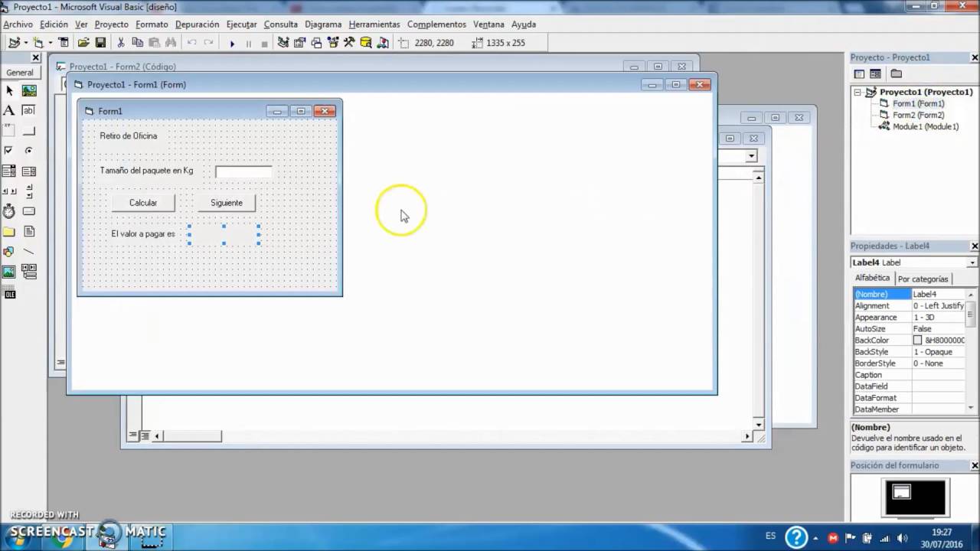The image size is (980, 551).
Task: Open Data View Window from the toolbar
Action: [366, 43]
